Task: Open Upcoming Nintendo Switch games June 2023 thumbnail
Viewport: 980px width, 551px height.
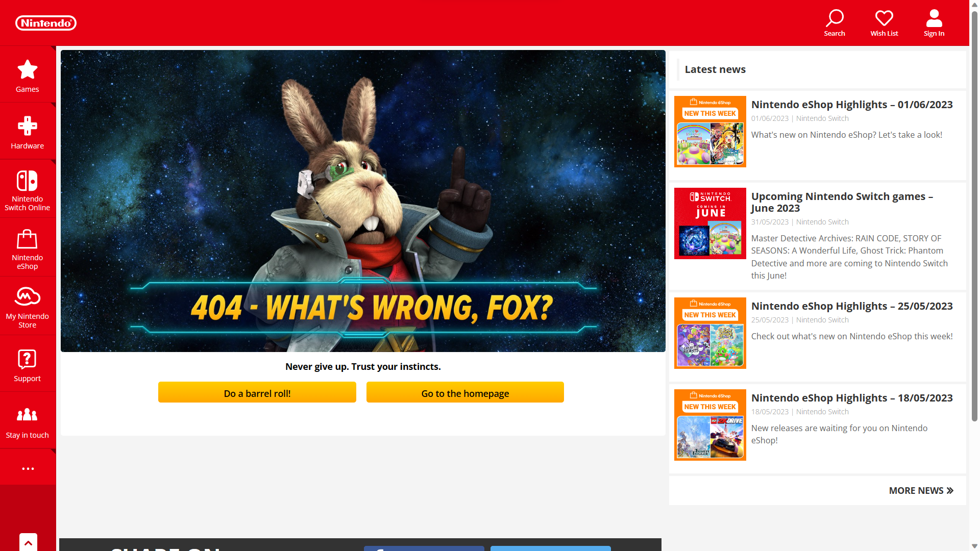Action: point(710,223)
